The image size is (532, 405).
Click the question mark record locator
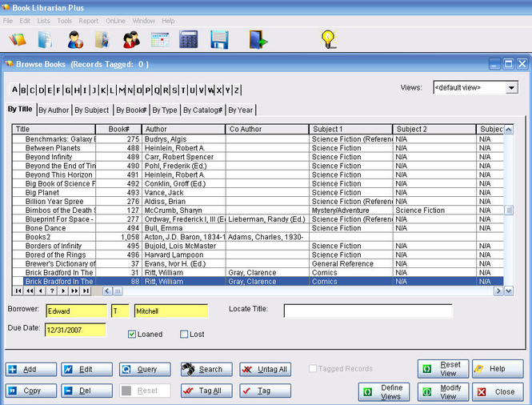point(52,291)
